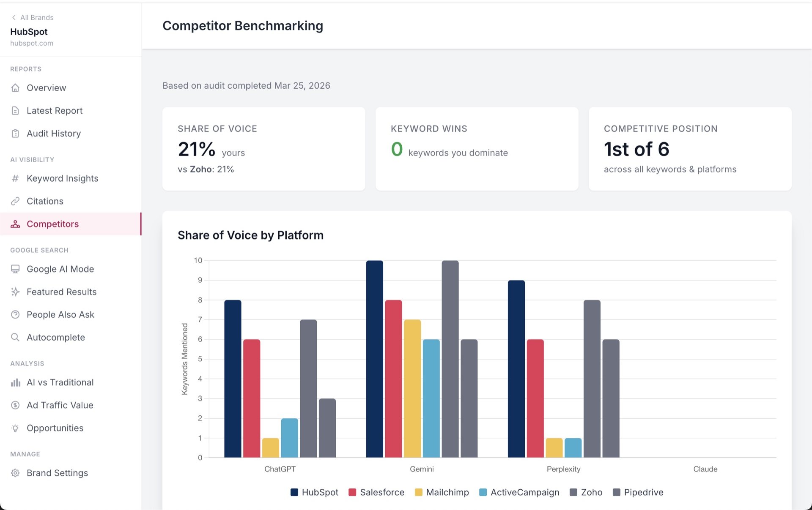Click the hubspot.com domain text

pyautogui.click(x=32, y=43)
